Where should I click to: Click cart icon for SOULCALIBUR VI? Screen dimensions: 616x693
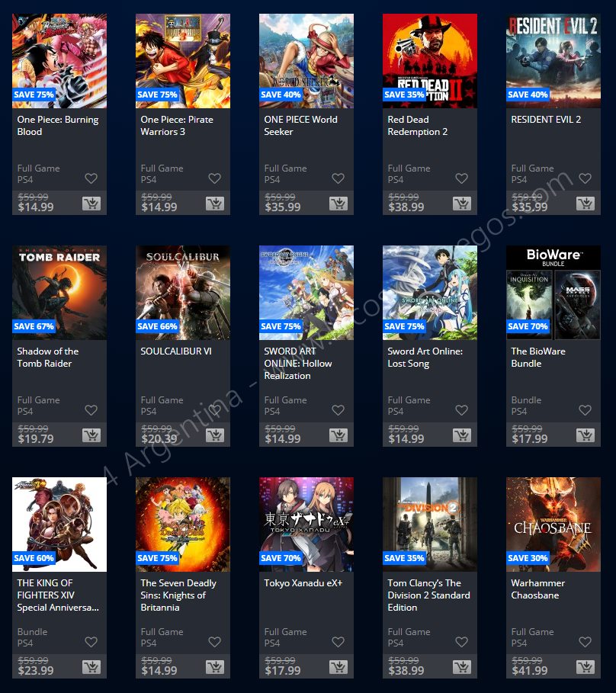tap(214, 435)
